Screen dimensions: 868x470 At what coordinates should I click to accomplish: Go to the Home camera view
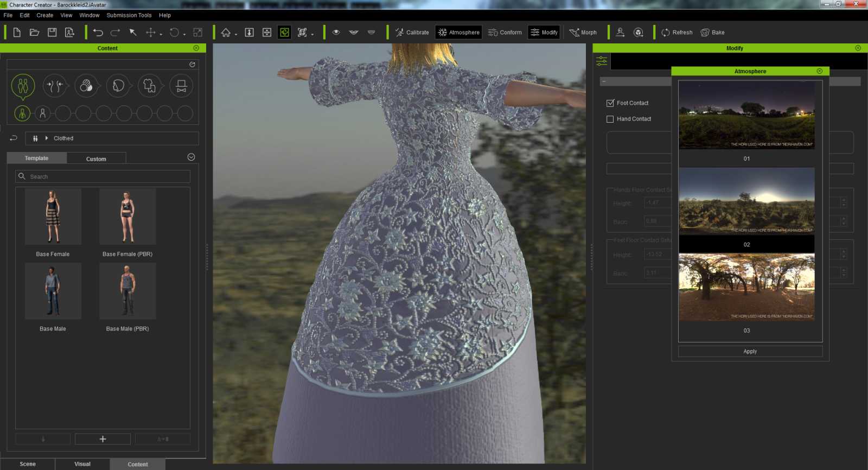tap(226, 33)
